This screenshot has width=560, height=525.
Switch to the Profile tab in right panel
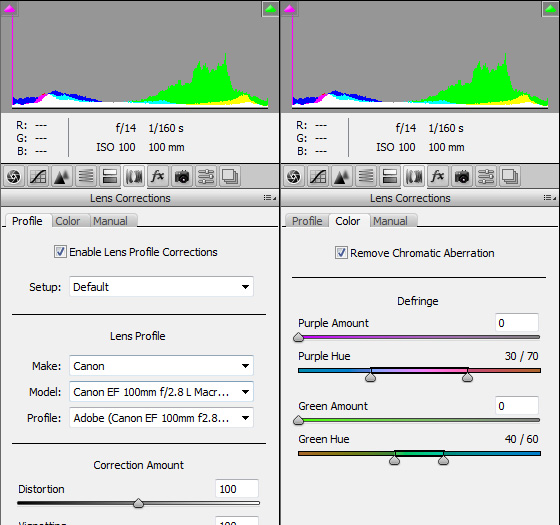point(307,221)
